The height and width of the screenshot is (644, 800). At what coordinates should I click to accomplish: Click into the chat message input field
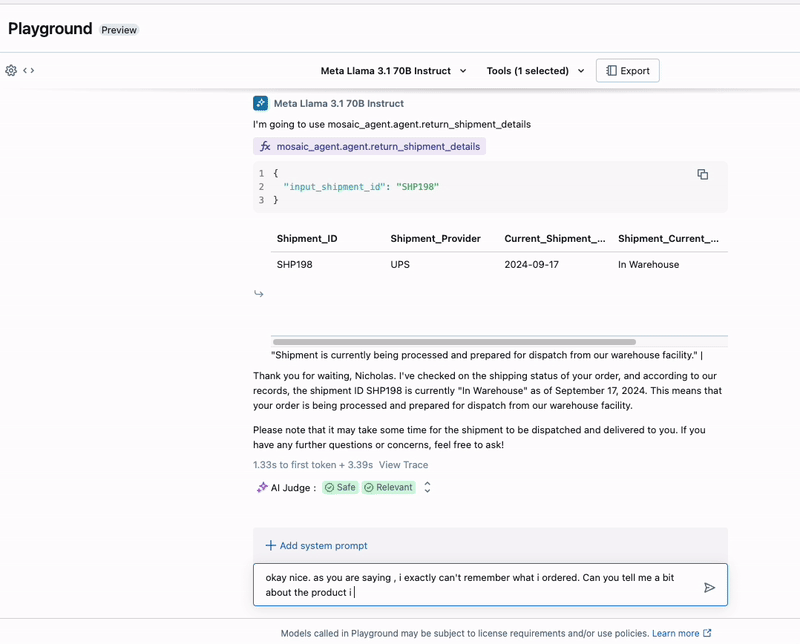coord(480,585)
